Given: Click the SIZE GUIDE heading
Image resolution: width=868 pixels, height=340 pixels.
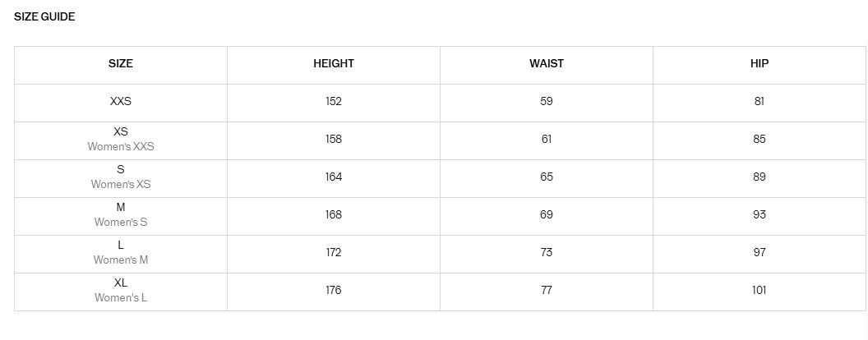Looking at the screenshot, I should (x=44, y=16).
